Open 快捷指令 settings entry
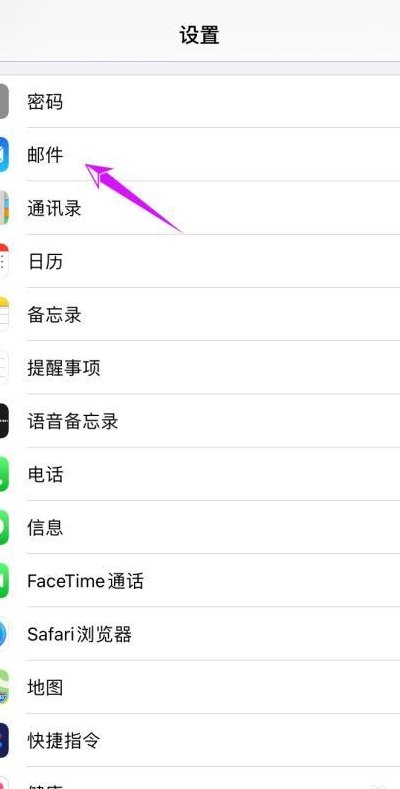400x789 pixels. [200, 741]
